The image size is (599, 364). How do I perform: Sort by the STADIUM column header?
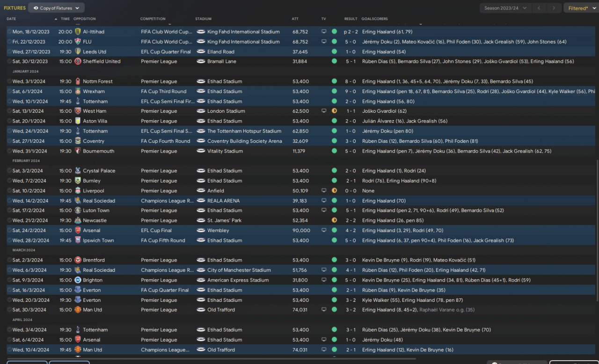(204, 19)
